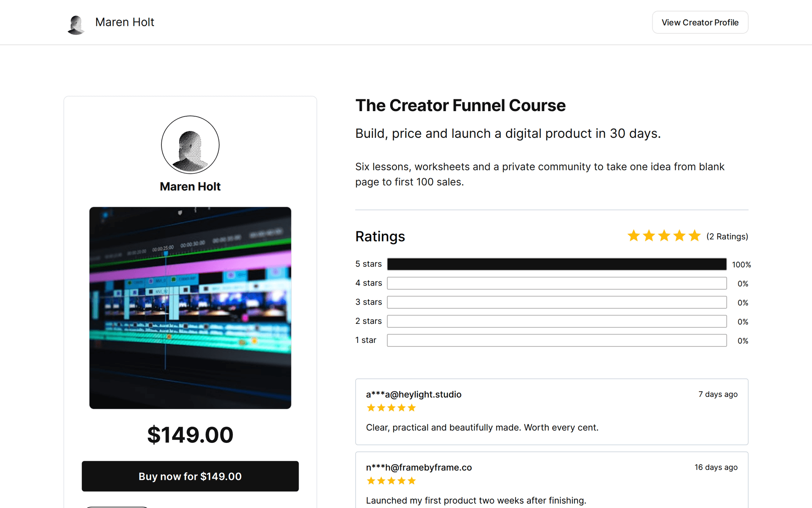Click the '1 star' row label

pos(366,340)
